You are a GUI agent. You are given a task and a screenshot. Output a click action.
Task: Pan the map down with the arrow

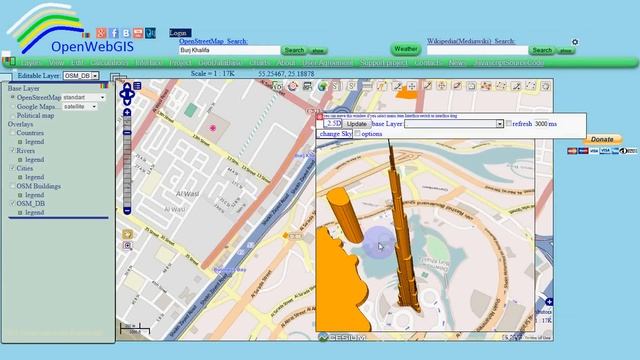pyautogui.click(x=127, y=102)
